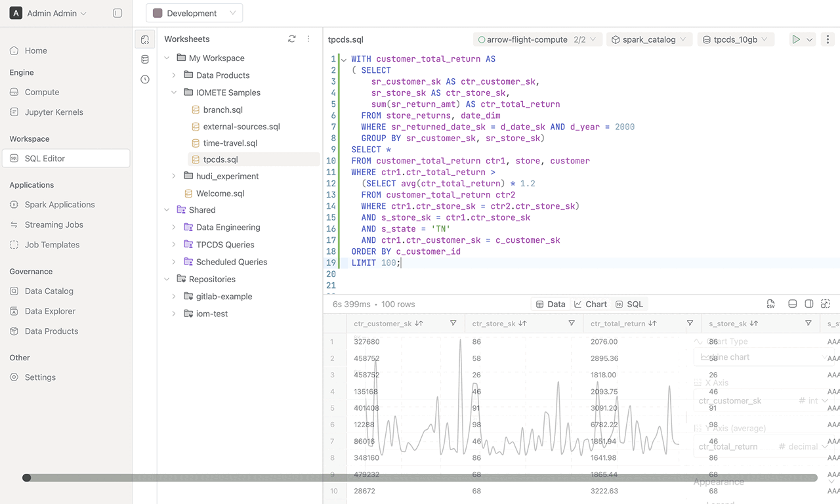Open the query history clock icon
Screen dimensions: 840x504
[145, 79]
